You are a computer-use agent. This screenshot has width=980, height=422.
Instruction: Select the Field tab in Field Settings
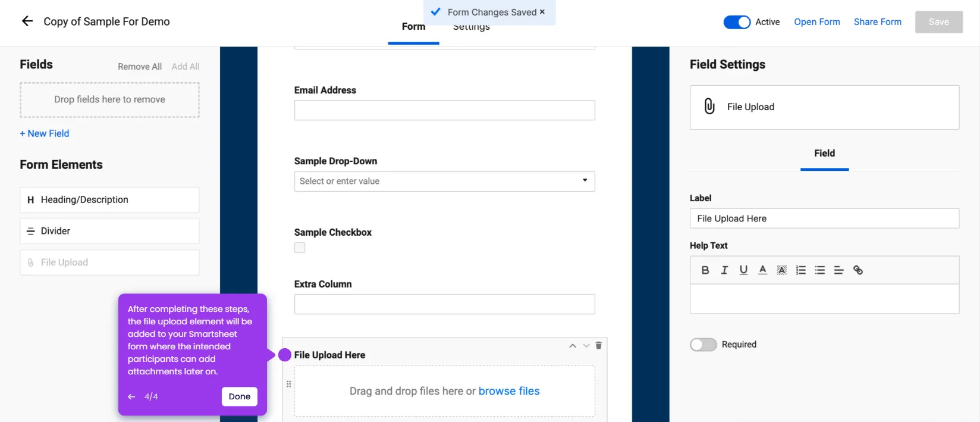coord(824,154)
